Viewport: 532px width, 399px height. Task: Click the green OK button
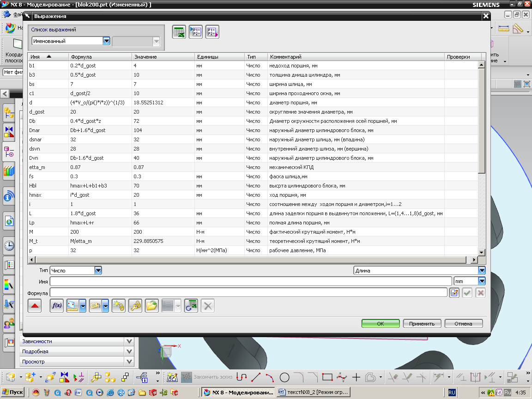pyautogui.click(x=381, y=324)
